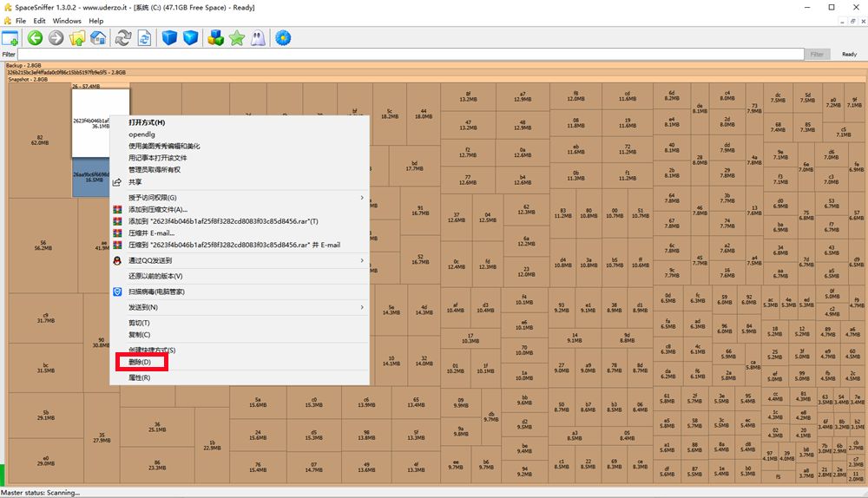Viewport: 868px width, 498px height.
Task: Click the three colored blocks icon
Action: pyautogui.click(x=215, y=38)
